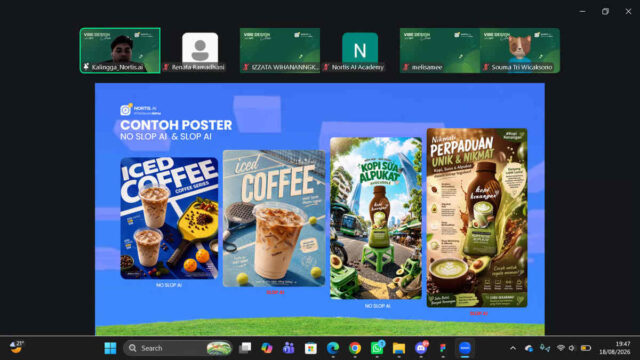Screen dimensions: 640x360
Task: Expand hidden system tray icons chevron
Action: pos(513,348)
